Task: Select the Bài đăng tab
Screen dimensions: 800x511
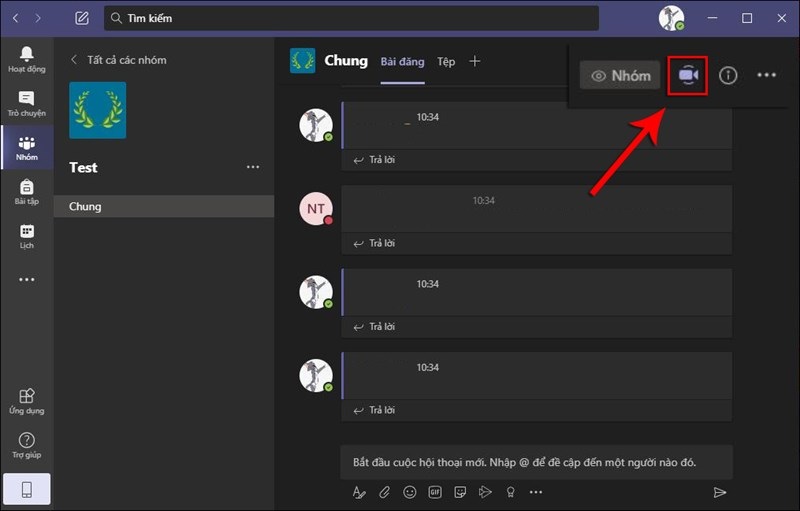Action: coord(402,62)
